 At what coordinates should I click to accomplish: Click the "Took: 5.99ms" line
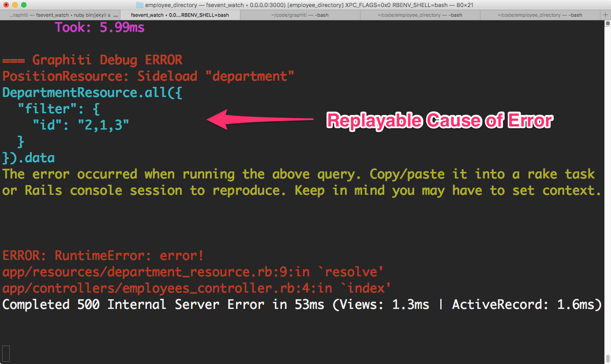point(100,27)
